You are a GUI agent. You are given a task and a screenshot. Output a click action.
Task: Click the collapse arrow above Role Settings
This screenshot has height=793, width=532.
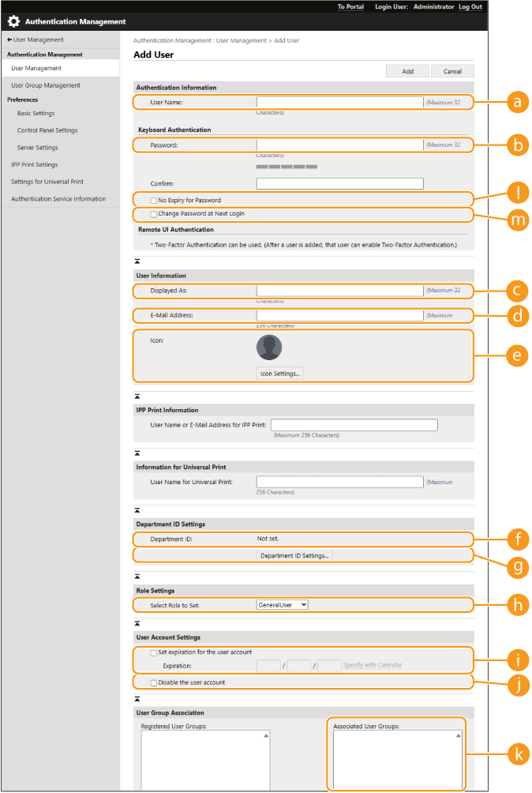point(137,576)
